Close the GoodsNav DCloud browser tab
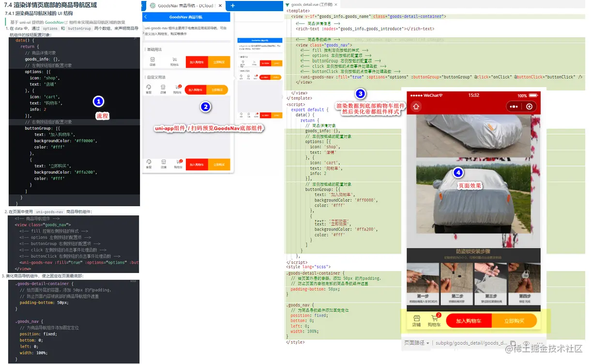 click(x=220, y=6)
